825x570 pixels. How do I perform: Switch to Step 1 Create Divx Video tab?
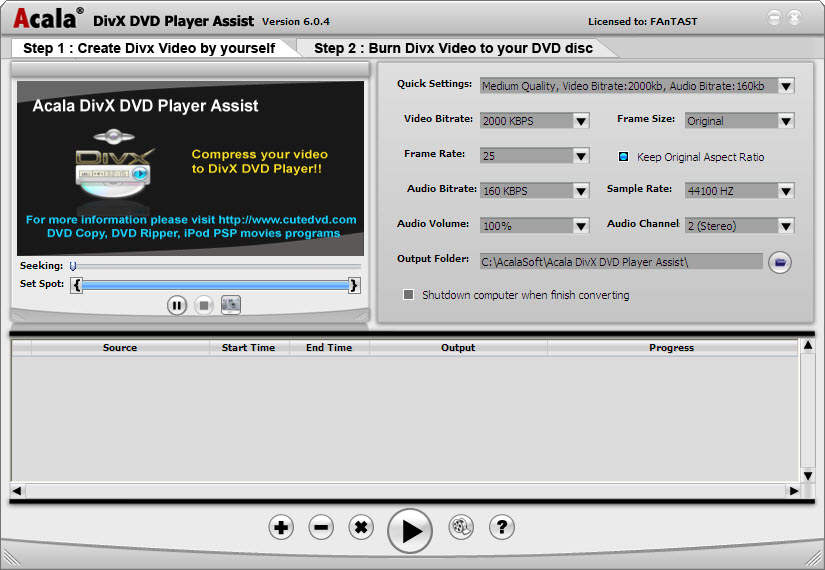pyautogui.click(x=149, y=48)
